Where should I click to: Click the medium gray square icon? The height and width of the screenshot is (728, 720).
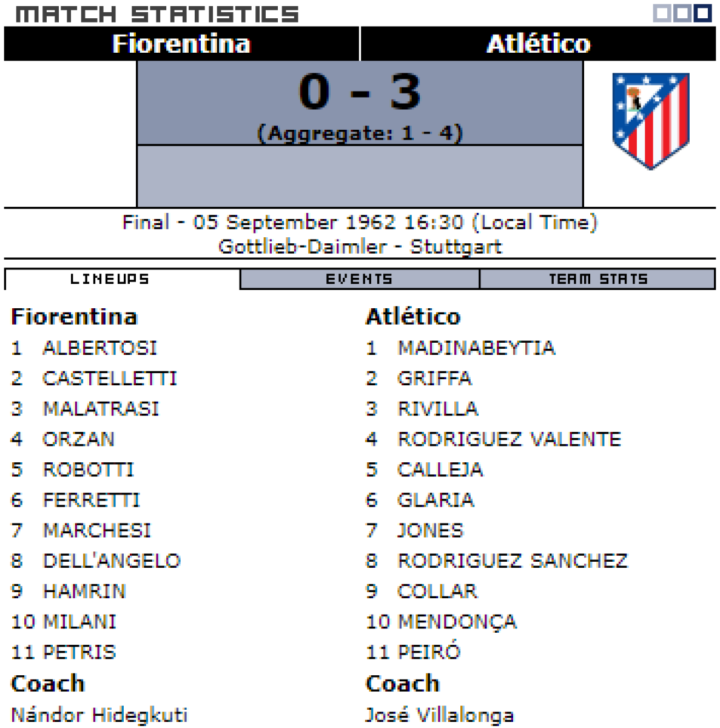(x=682, y=13)
